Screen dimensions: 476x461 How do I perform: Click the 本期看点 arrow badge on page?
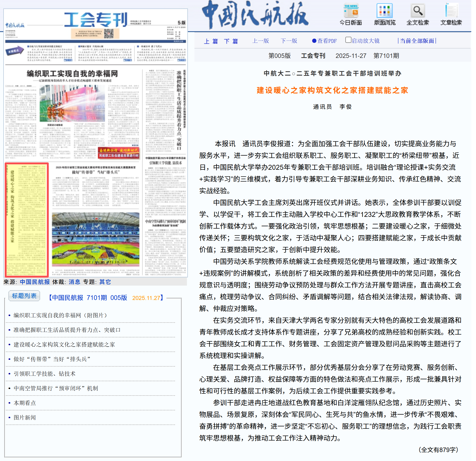[15, 52]
